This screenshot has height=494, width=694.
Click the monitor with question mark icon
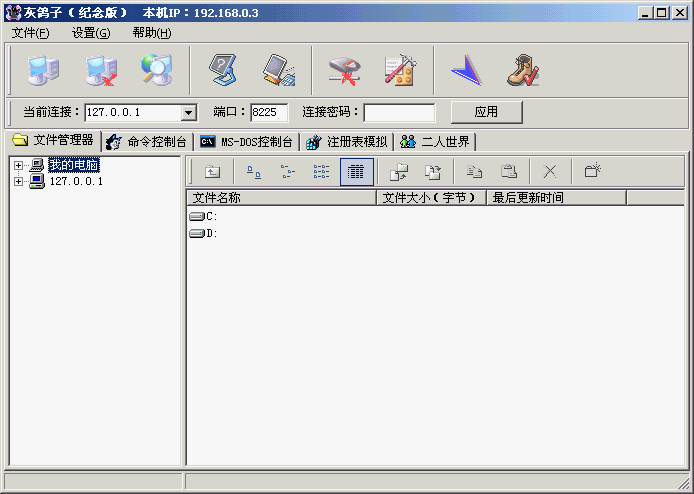pyautogui.click(x=222, y=70)
